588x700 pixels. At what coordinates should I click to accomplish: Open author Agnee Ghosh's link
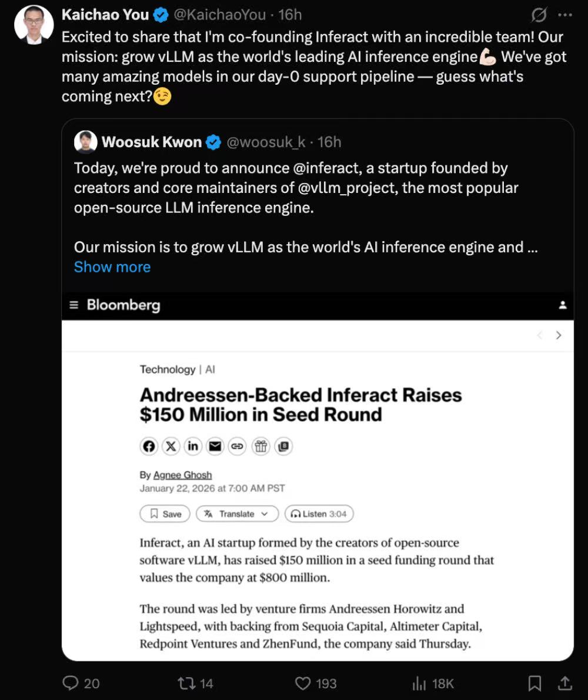coord(182,475)
